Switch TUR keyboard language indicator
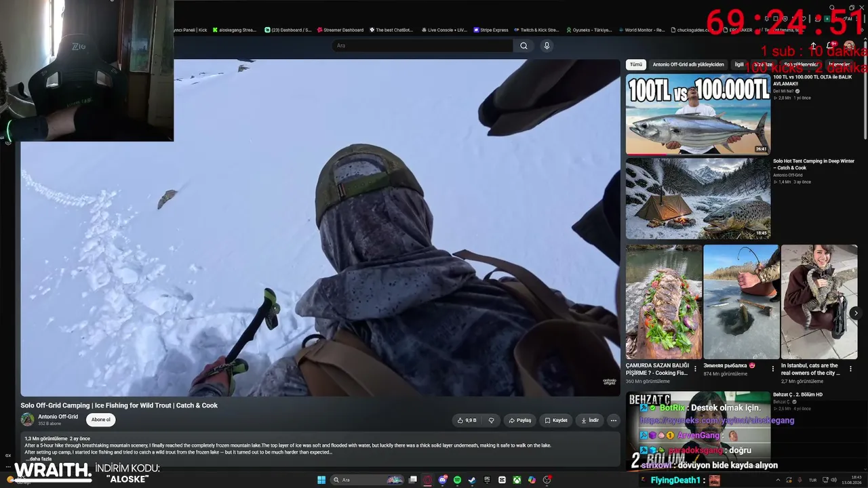The height and width of the screenshot is (488, 868). pyautogui.click(x=812, y=480)
